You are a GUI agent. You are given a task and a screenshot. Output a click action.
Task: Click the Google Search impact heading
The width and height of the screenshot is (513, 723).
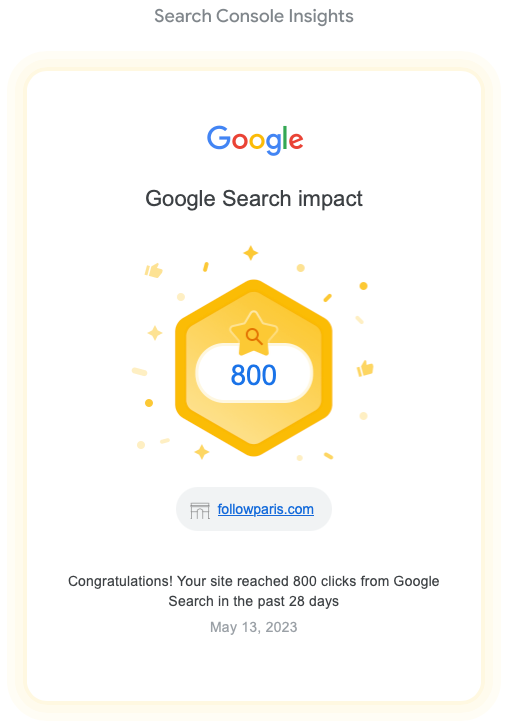coord(254,199)
